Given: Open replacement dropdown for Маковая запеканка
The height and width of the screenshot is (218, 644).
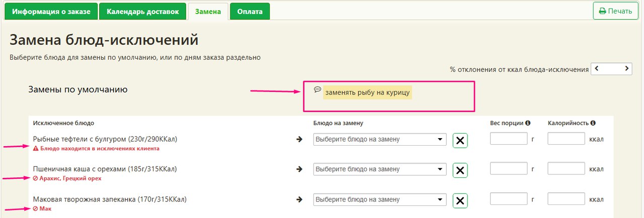Looking at the screenshot, I should 379,200.
